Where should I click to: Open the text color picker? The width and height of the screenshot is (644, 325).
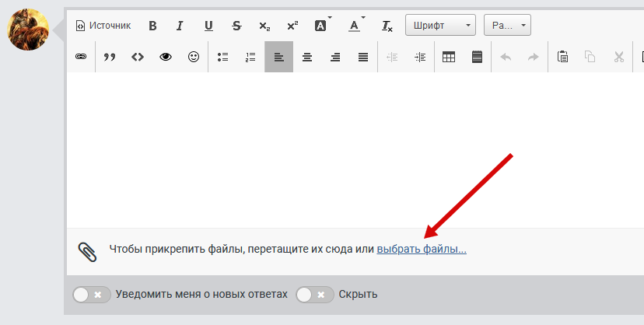[355, 26]
